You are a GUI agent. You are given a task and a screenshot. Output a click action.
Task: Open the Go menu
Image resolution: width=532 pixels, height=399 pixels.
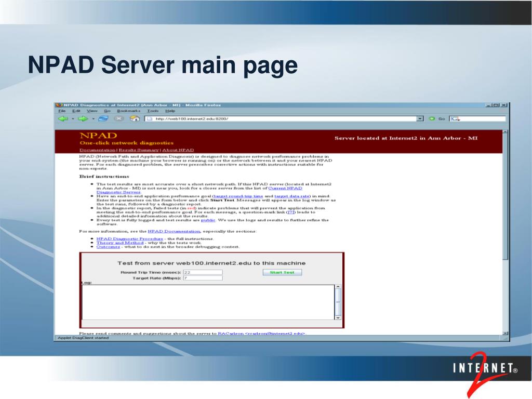pos(107,111)
